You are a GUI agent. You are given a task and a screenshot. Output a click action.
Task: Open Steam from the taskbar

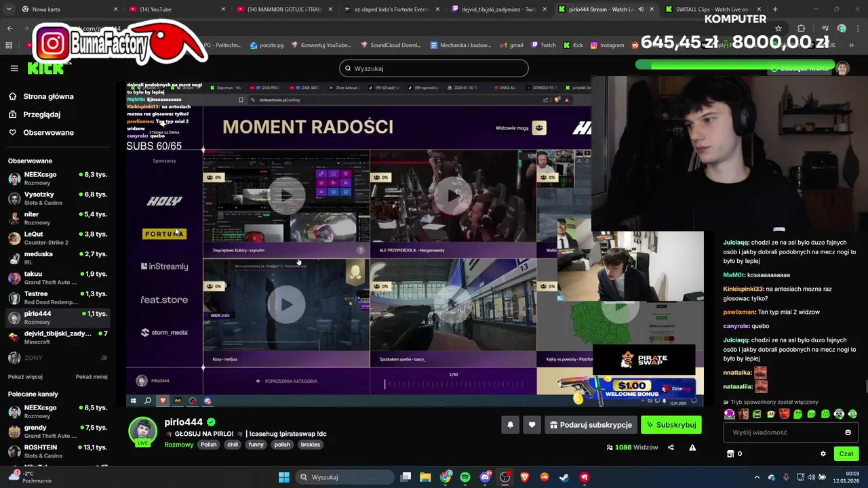tap(564, 477)
